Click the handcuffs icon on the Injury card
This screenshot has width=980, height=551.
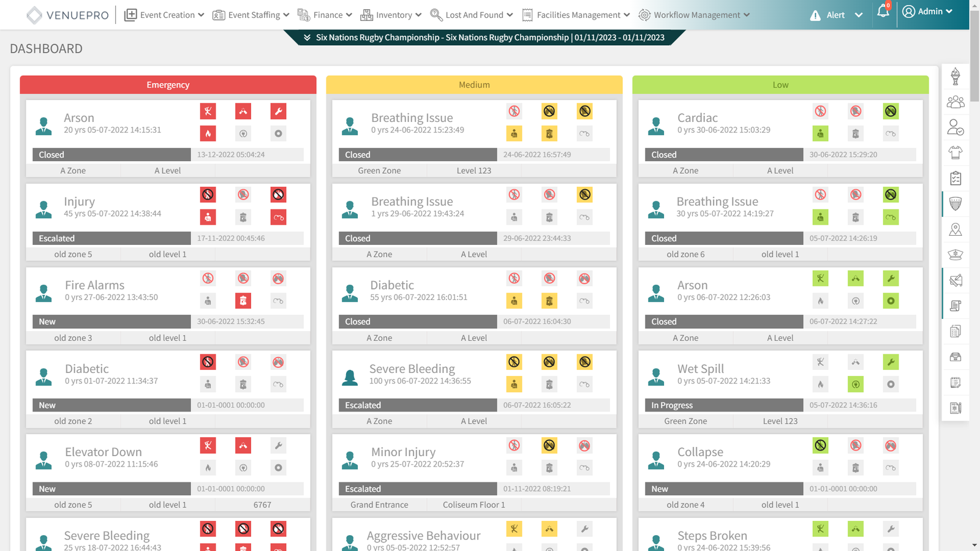pos(278,217)
